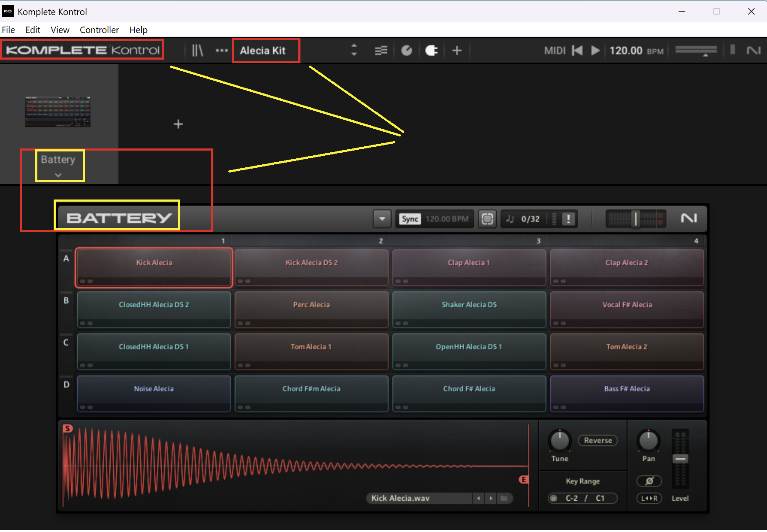767x532 pixels.
Task: Enable Reverse for the sample
Action: coord(598,441)
